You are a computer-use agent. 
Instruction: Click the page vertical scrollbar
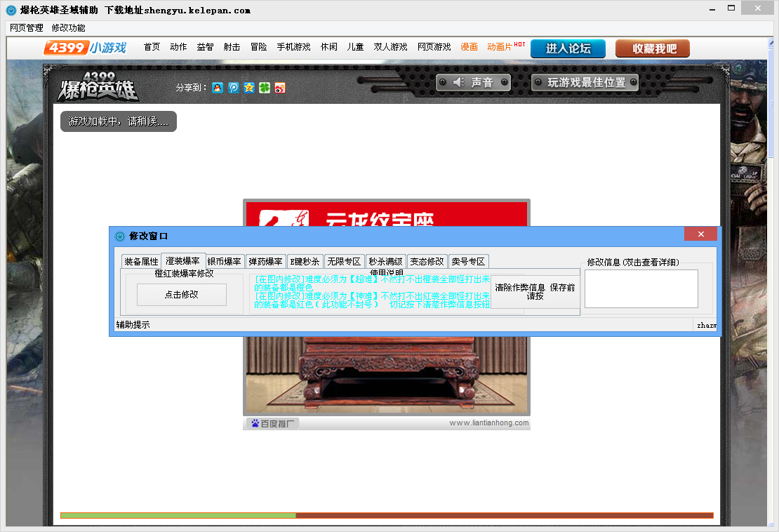(771, 283)
